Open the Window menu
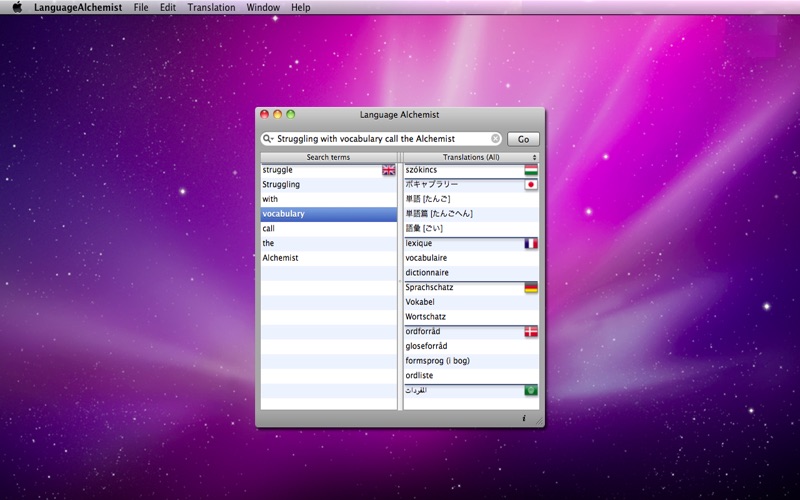This screenshot has height=500, width=800. [x=263, y=7]
